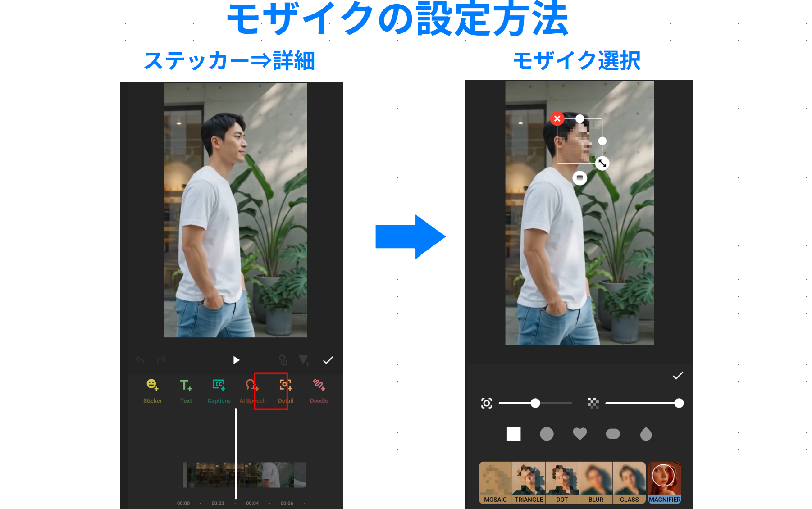This screenshot has height=509, width=812.
Task: Click the mosaic intensity slider knob
Action: (679, 403)
